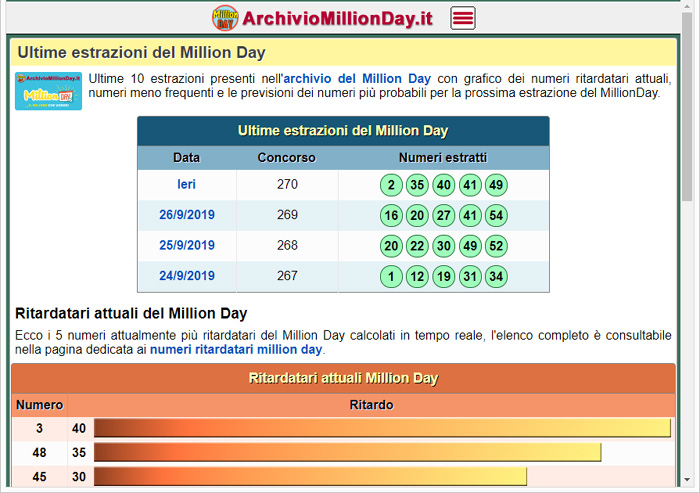Viewport: 700px width, 493px height.
Task: Click number ball 54 in concorso 269
Action: pos(496,216)
